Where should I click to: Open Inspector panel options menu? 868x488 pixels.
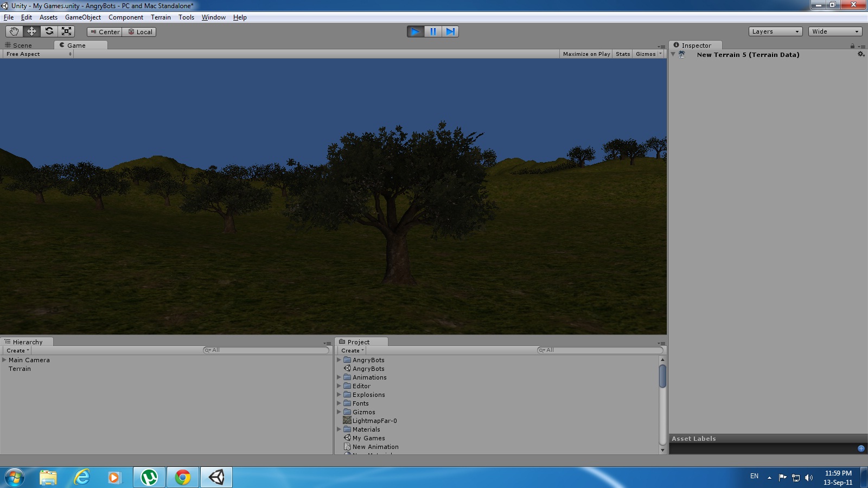[861, 47]
